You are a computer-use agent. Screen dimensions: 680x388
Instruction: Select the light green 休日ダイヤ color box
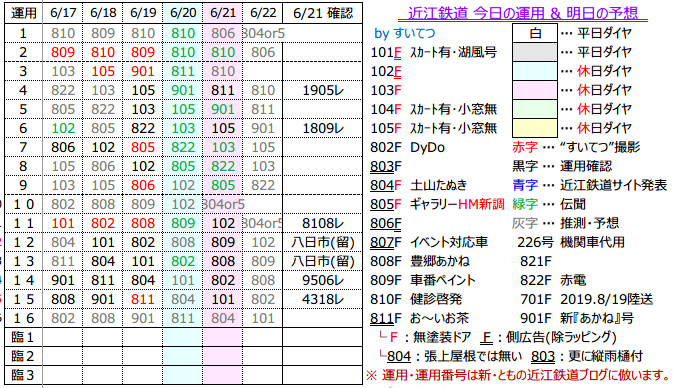pyautogui.click(x=535, y=109)
